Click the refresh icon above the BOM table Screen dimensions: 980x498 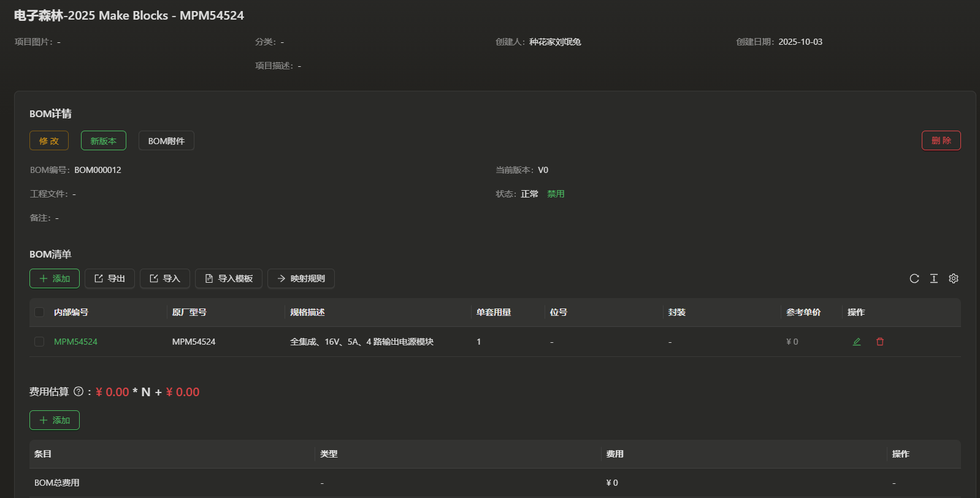pos(914,278)
